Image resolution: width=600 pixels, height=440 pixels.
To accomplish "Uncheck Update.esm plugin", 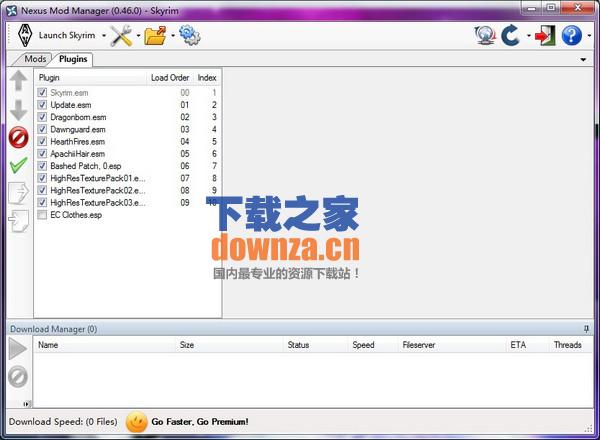I will coord(42,105).
